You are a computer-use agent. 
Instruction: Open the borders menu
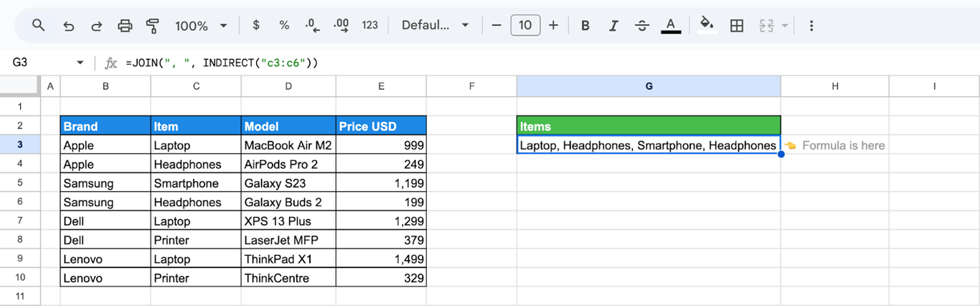(x=736, y=26)
